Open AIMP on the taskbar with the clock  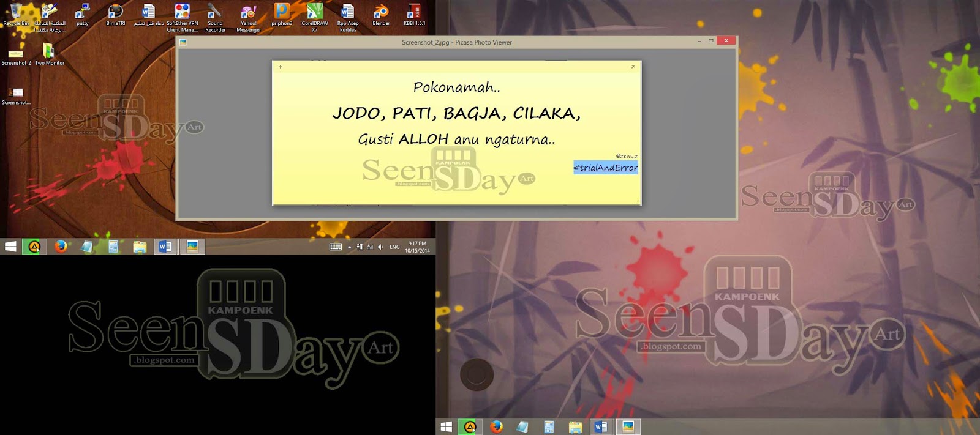pyautogui.click(x=34, y=247)
